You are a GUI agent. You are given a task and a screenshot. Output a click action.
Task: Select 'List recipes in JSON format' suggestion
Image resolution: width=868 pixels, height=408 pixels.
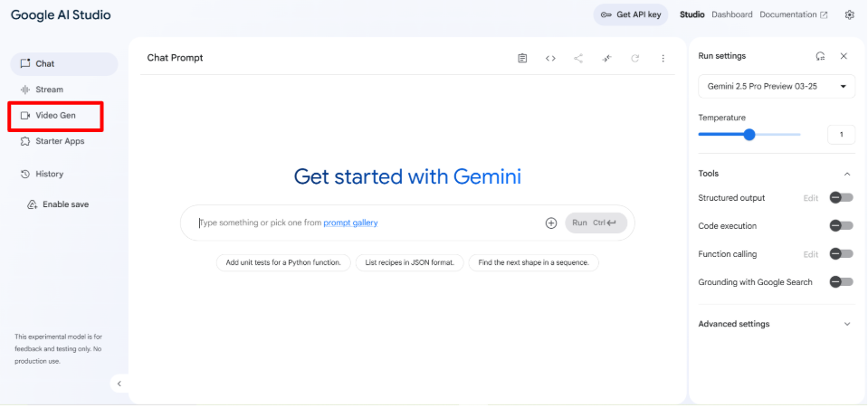pyautogui.click(x=409, y=262)
